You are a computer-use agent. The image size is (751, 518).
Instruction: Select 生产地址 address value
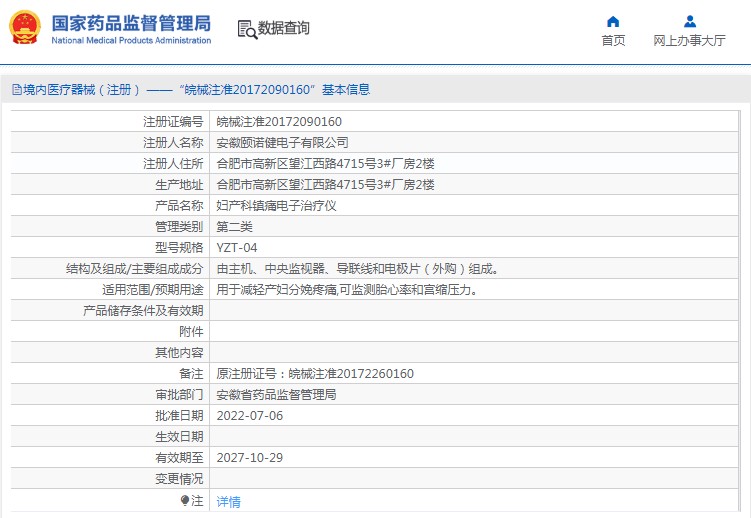tap(325, 185)
